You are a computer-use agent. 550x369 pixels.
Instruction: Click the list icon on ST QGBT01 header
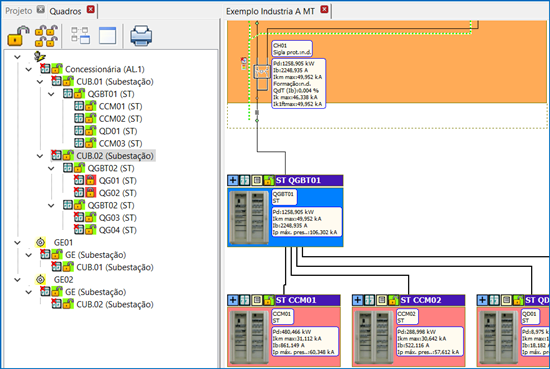[x=257, y=180]
